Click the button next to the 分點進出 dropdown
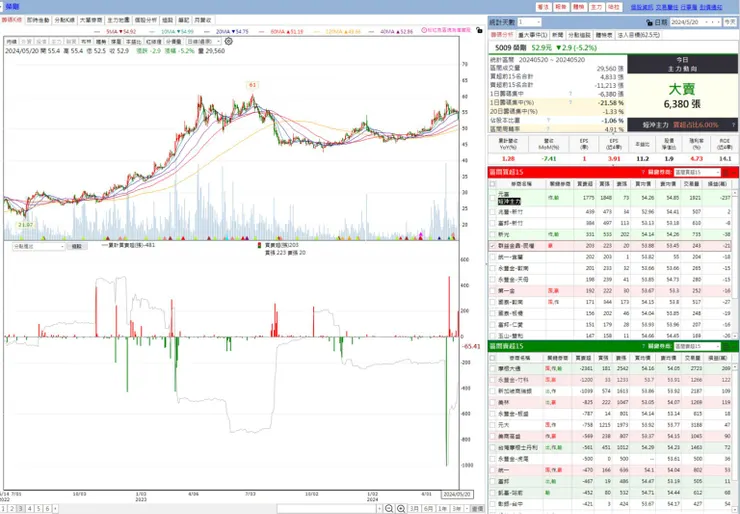Screen dimensions: 740x514 coord(76,246)
